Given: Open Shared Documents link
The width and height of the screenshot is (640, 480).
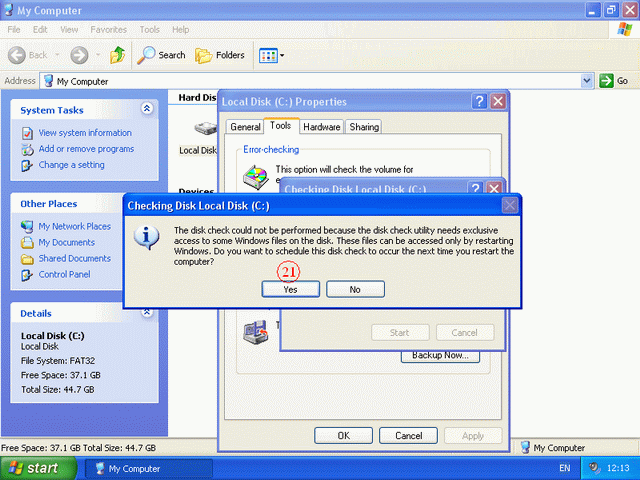Looking at the screenshot, I should [x=75, y=258].
